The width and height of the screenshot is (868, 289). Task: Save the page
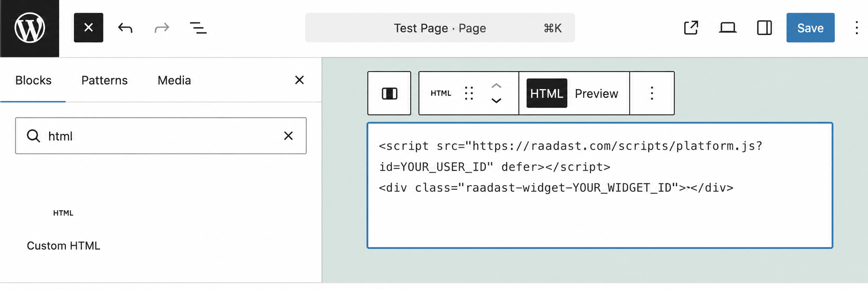tap(810, 28)
